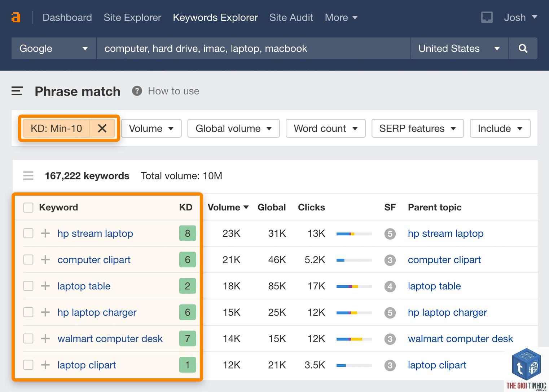Image resolution: width=549 pixels, height=392 pixels.
Task: Click the Global column header
Action: 272,207
